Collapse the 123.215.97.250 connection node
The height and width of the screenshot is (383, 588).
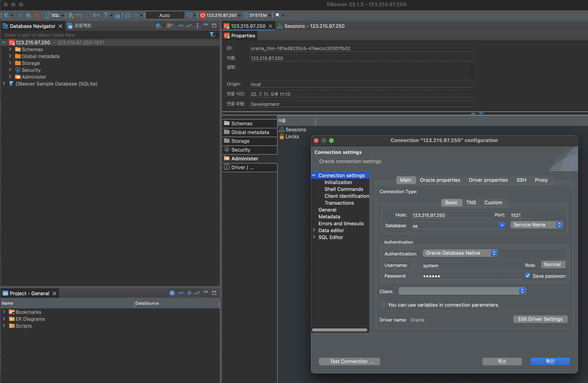(4, 43)
